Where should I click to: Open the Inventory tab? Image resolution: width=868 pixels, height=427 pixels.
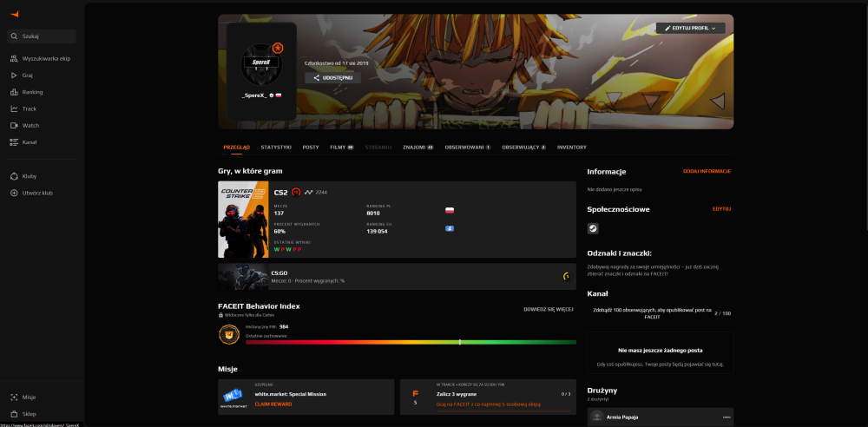[571, 148]
